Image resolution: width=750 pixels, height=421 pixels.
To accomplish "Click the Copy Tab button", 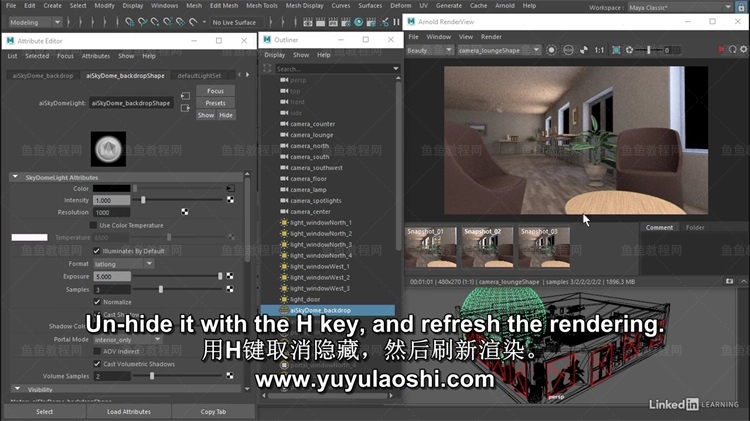I will (x=213, y=411).
